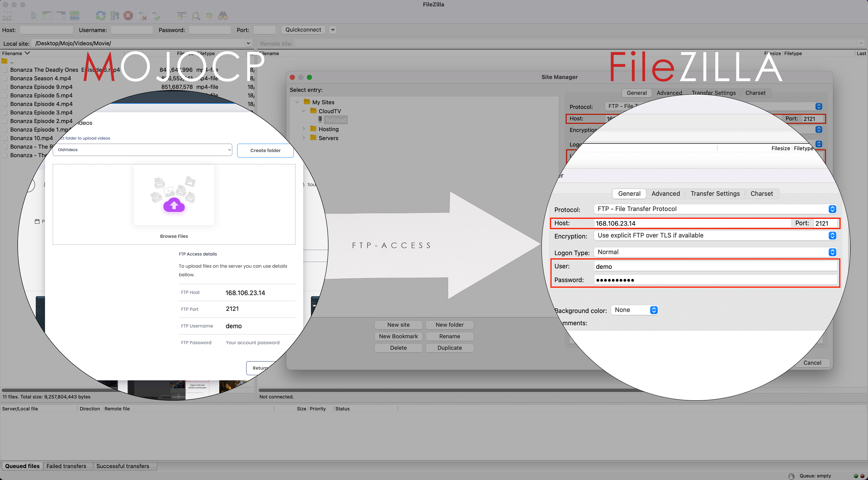The height and width of the screenshot is (480, 868).
Task: Open the Failed transfers tab
Action: click(66, 466)
